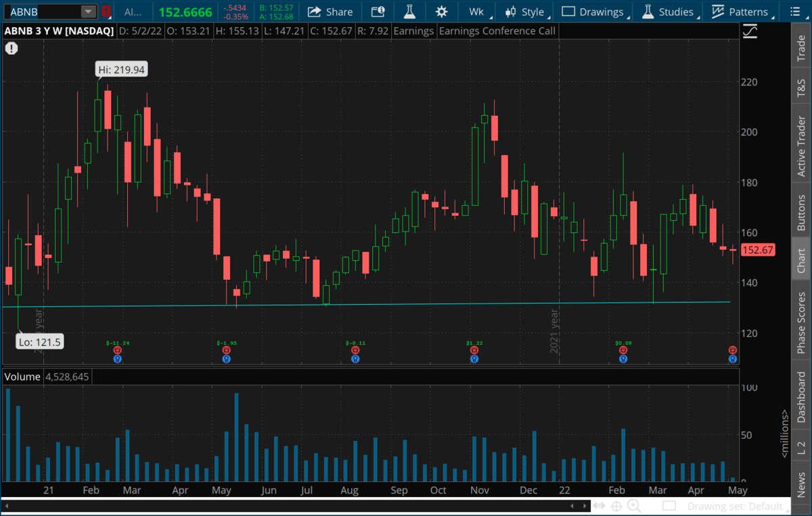Click the Earnings Conference Call header label
The image size is (812, 516).
point(497,31)
